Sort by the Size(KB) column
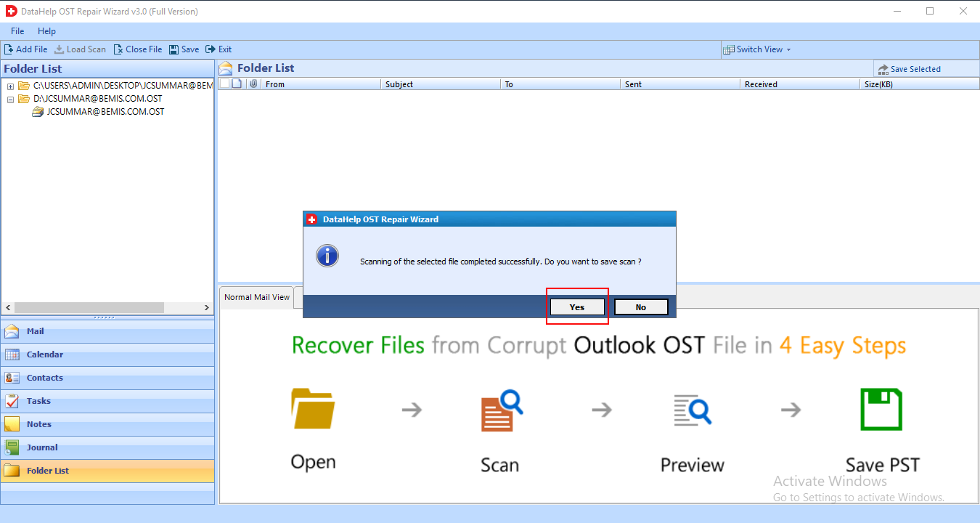980x523 pixels. tap(920, 84)
